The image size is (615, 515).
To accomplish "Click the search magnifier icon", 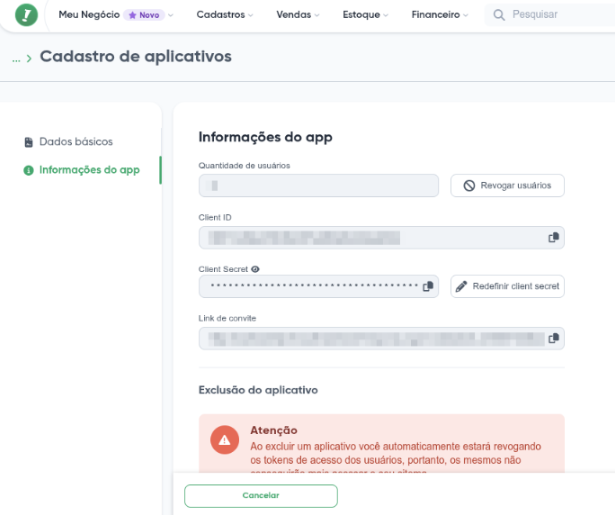I will click(499, 16).
